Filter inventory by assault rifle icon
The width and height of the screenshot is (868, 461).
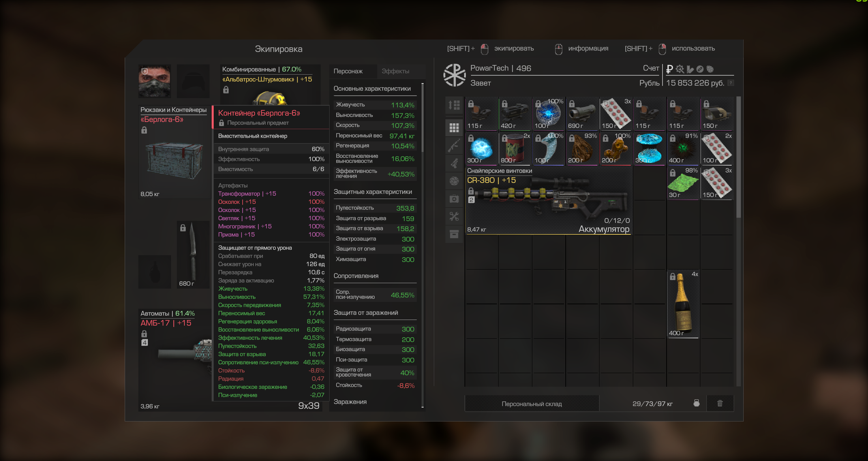coord(454,145)
